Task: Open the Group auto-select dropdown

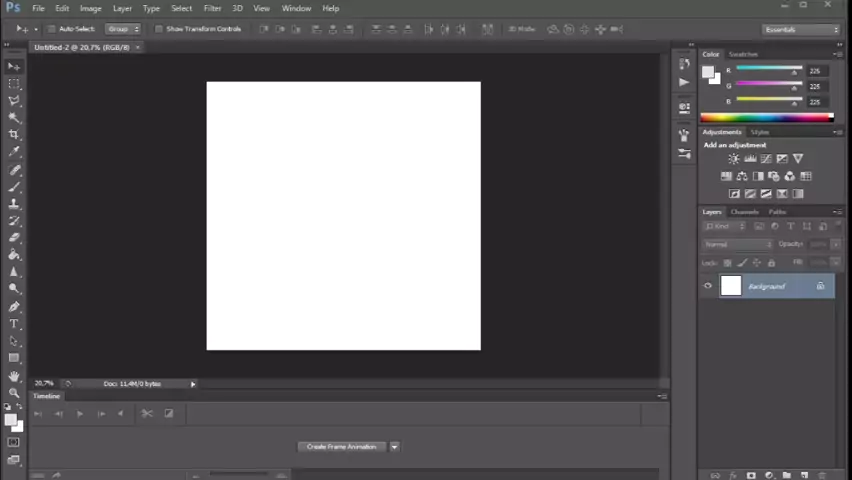Action: [x=123, y=29]
